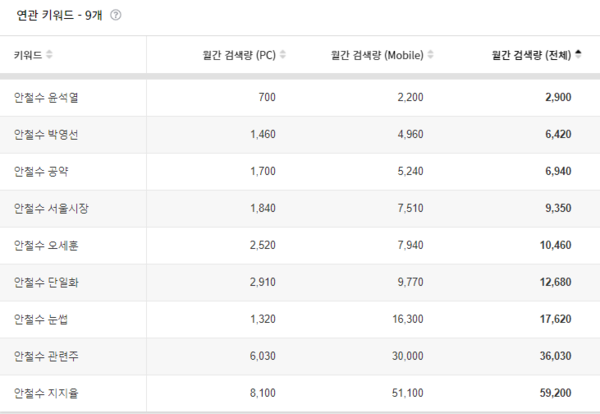
Task: Select keyword 안철수 윤석열
Action: 46,98
